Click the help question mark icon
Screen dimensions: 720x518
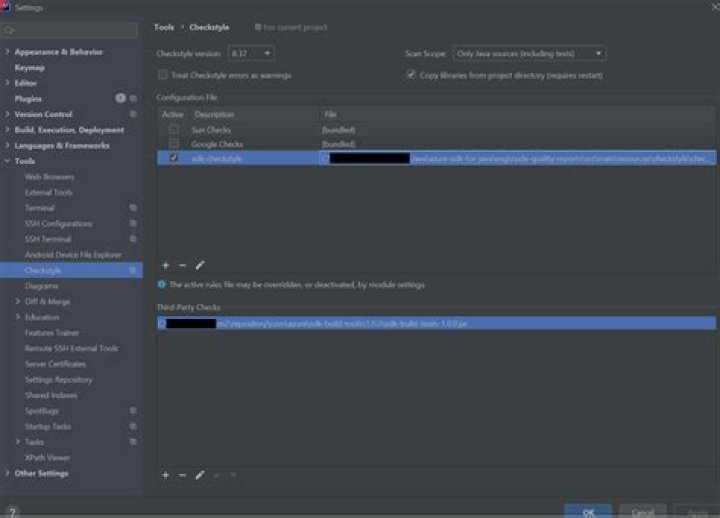12,511
